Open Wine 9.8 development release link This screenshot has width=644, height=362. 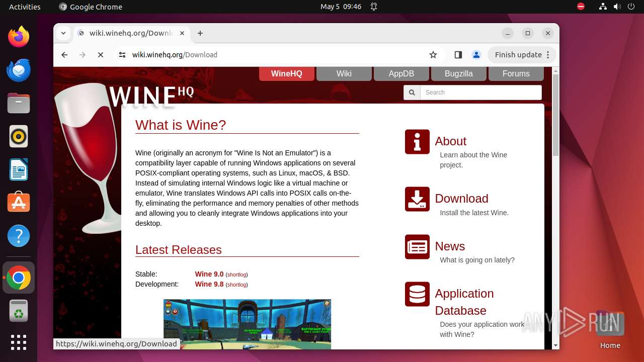[209, 284]
